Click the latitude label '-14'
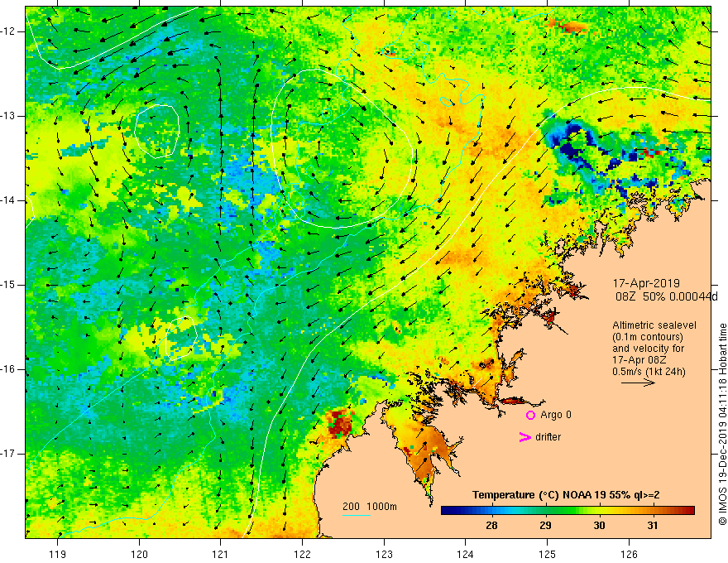This screenshot has height=563, width=728. [x=9, y=200]
